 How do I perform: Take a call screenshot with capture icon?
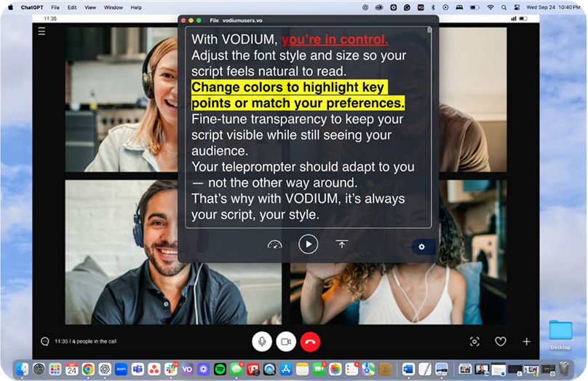[474, 342]
